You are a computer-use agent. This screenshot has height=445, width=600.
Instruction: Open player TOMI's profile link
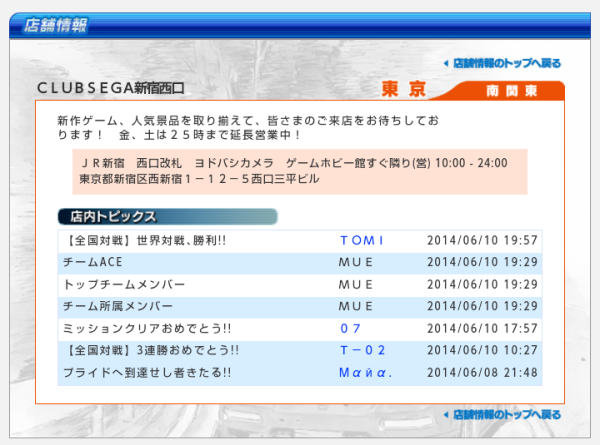pos(362,240)
